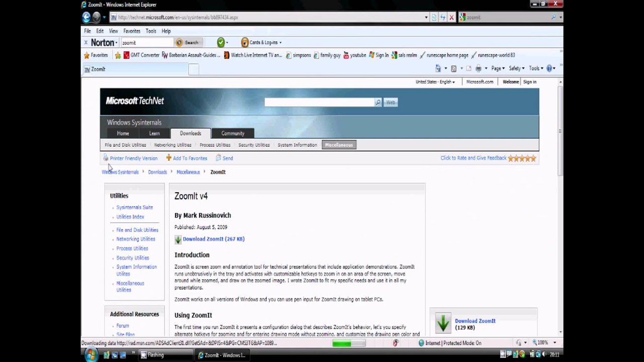644x362 pixels.
Task: Open the Miscellaneous breadcrumb link
Action: 188,172
